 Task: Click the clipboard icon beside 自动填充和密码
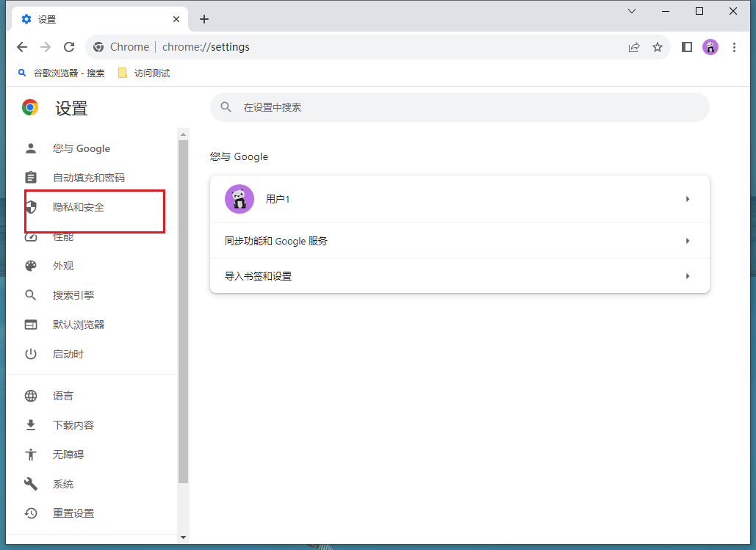pyautogui.click(x=31, y=178)
